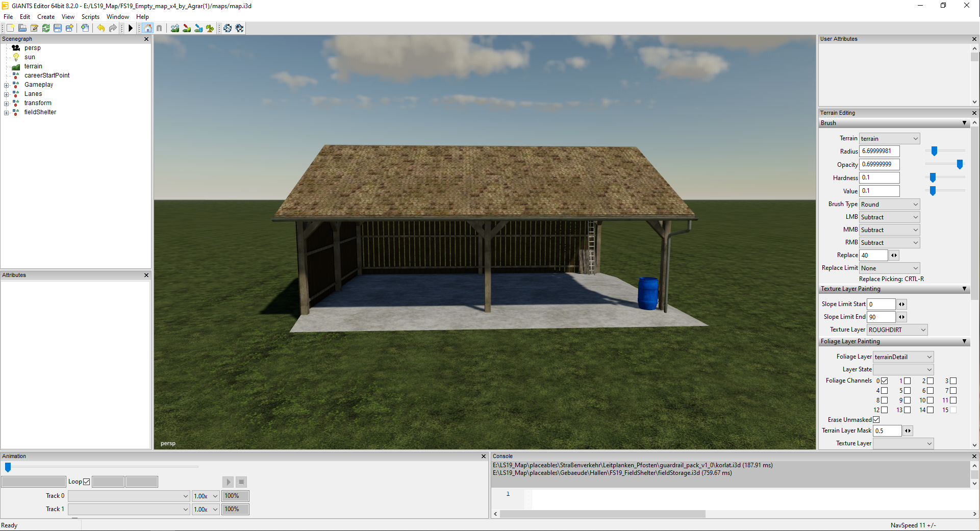Enable Foliage Channel 5 checkbox
The height and width of the screenshot is (531, 980).
coord(907,391)
